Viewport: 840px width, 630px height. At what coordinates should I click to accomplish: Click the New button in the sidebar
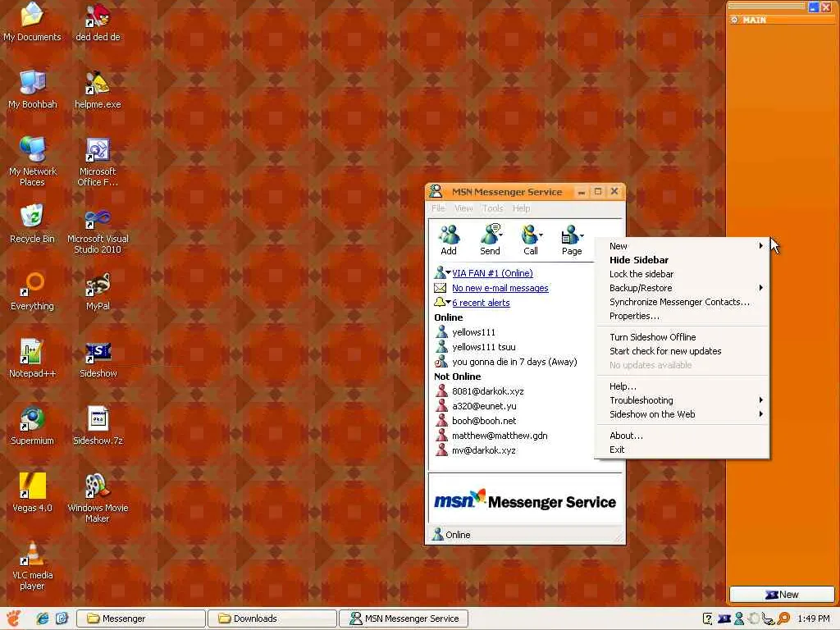click(x=782, y=594)
